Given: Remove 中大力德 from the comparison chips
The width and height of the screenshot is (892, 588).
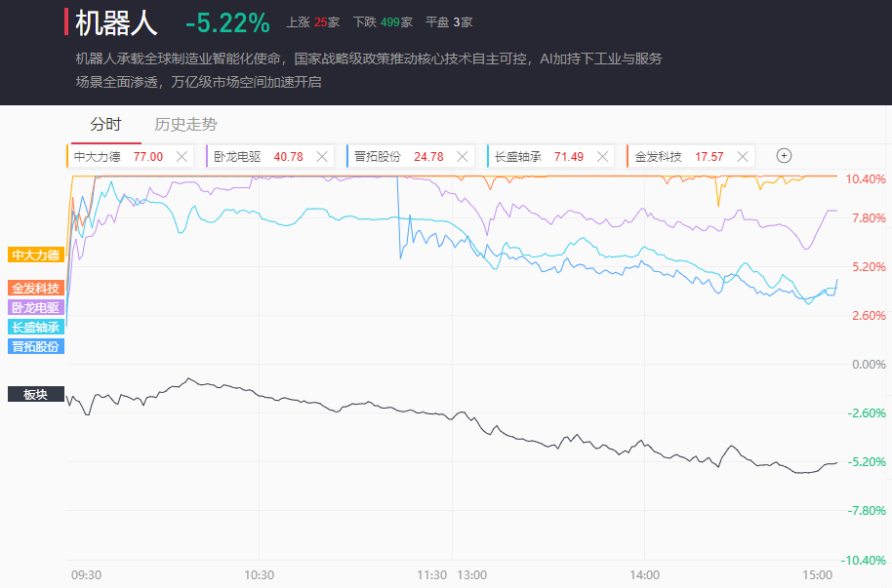Looking at the screenshot, I should [182, 156].
